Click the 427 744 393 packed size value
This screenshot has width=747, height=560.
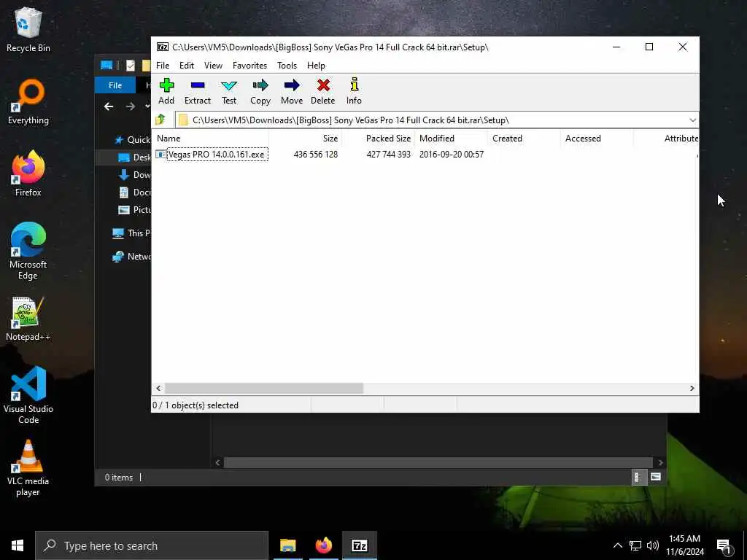pos(388,155)
